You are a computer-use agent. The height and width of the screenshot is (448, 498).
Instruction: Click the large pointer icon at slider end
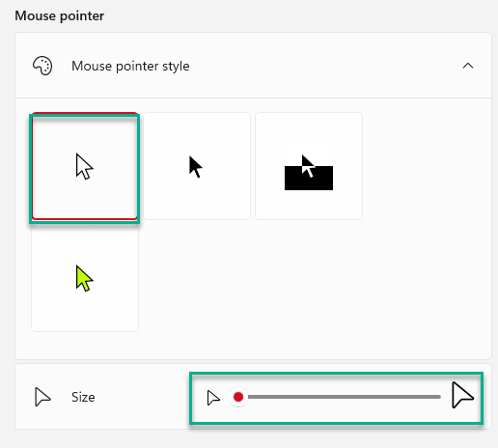462,395
